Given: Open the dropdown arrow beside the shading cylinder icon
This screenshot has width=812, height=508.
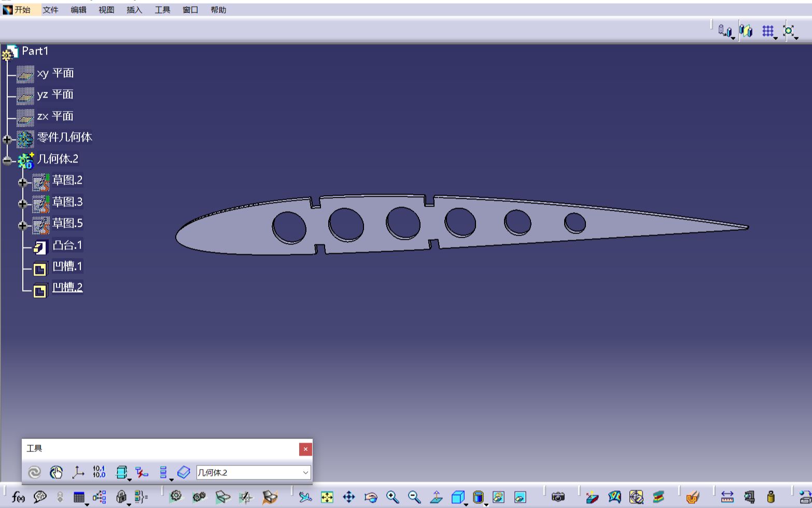Looking at the screenshot, I should pos(486,504).
